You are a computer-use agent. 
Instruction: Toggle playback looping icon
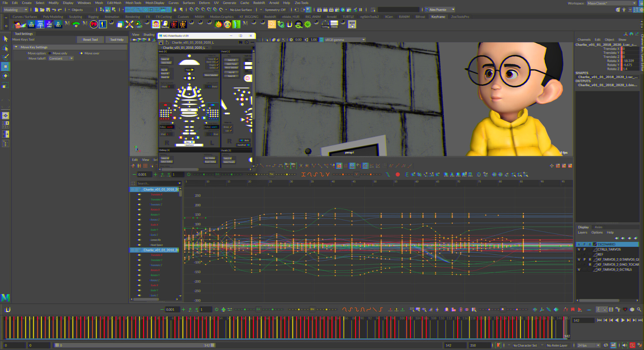pos(606,345)
